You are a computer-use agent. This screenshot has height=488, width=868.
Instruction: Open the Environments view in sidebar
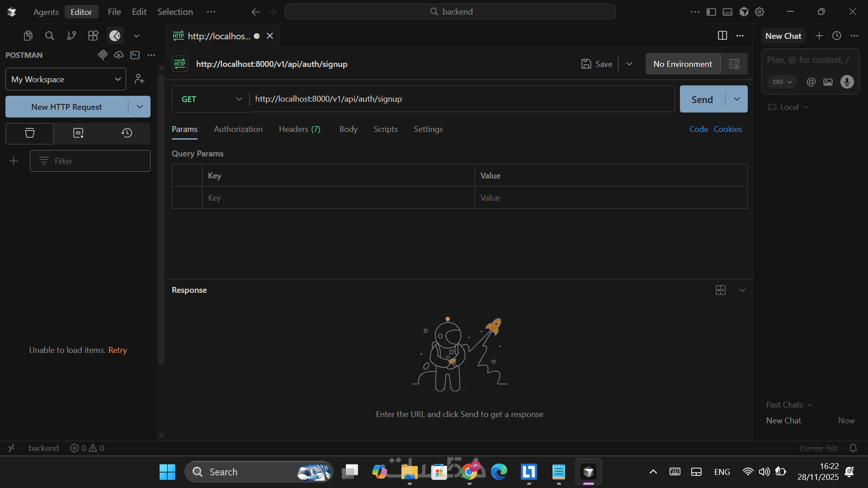(78, 133)
